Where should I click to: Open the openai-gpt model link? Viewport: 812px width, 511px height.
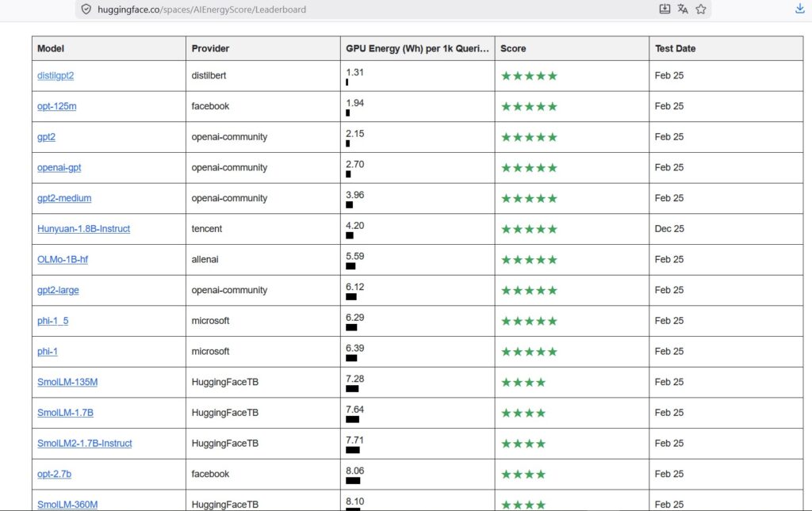pos(59,168)
